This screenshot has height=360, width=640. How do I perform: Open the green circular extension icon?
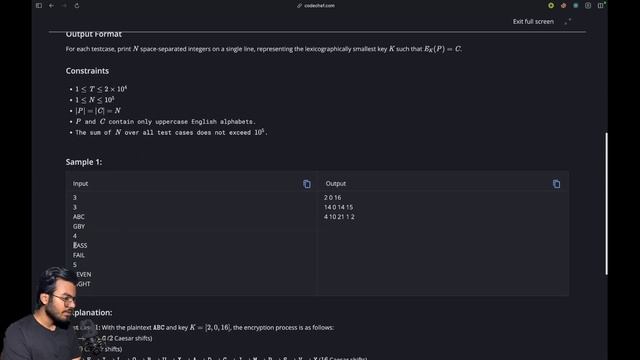tap(551, 6)
